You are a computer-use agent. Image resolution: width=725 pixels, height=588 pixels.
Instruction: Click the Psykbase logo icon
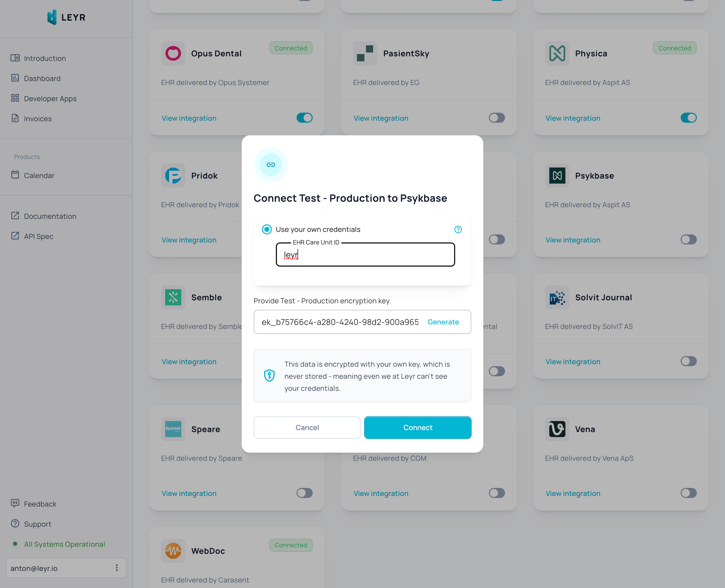coord(557,176)
